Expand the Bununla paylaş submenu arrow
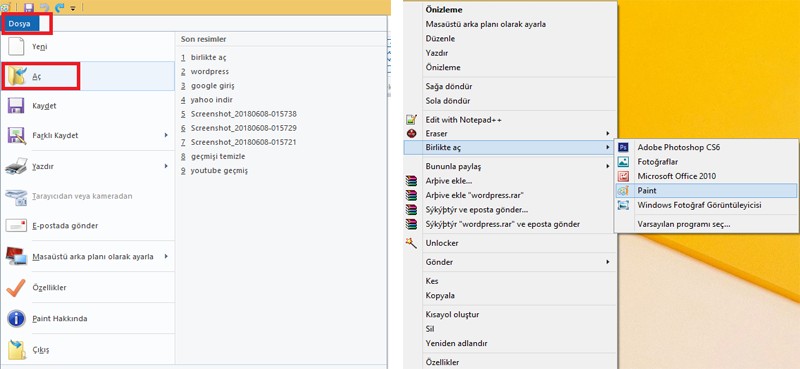This screenshot has height=369, width=800. click(608, 166)
